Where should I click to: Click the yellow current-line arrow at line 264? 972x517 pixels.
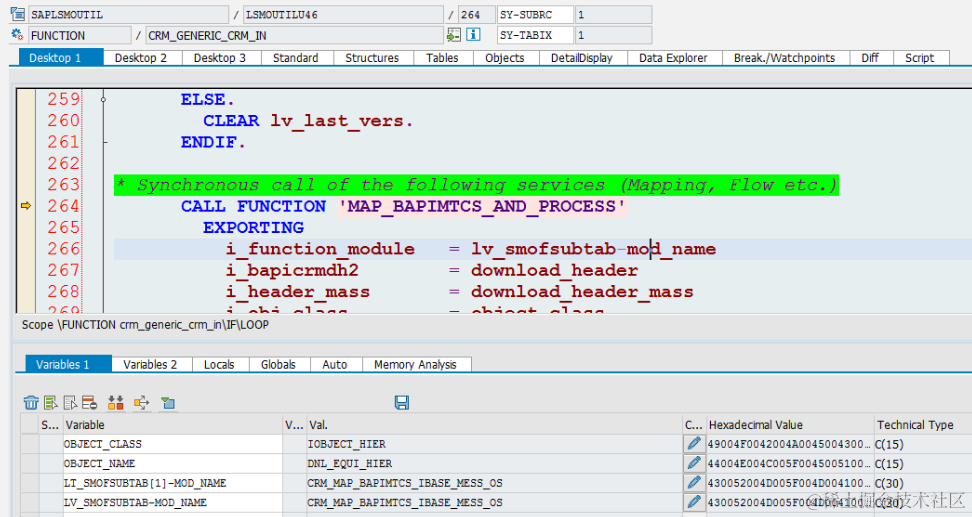(x=26, y=206)
